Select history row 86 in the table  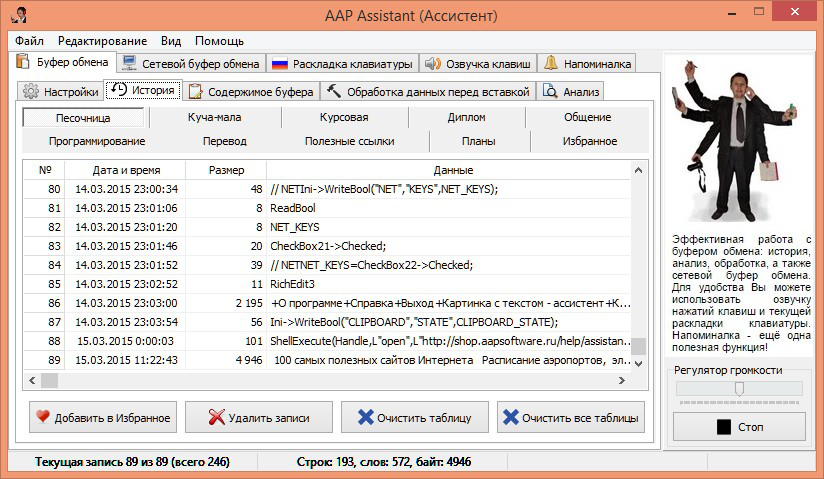coord(330,302)
